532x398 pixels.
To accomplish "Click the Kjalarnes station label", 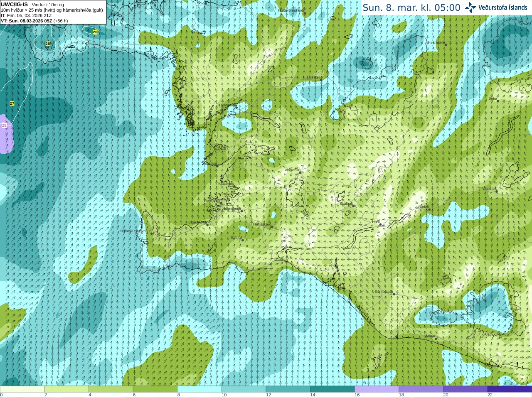I will 226,183.
